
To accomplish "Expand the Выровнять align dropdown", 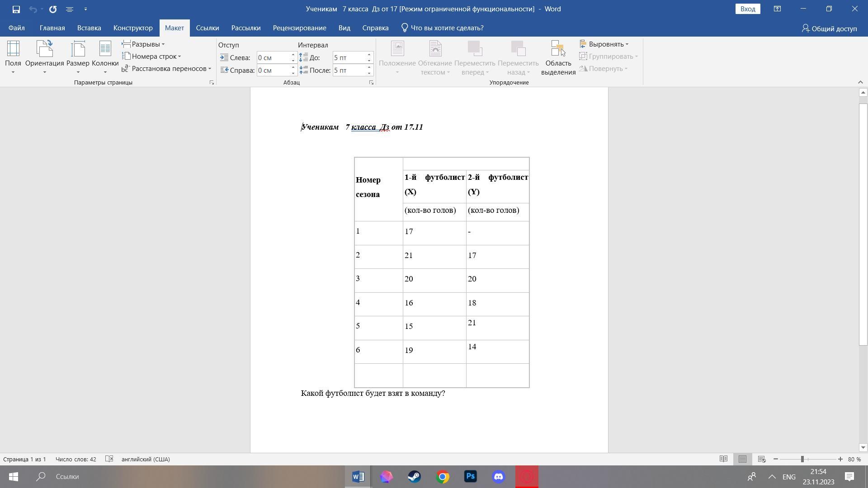I will (604, 44).
